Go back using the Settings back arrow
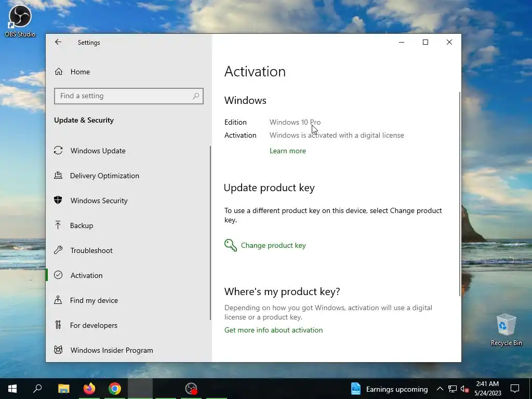Image resolution: width=532 pixels, height=399 pixels. [58, 42]
